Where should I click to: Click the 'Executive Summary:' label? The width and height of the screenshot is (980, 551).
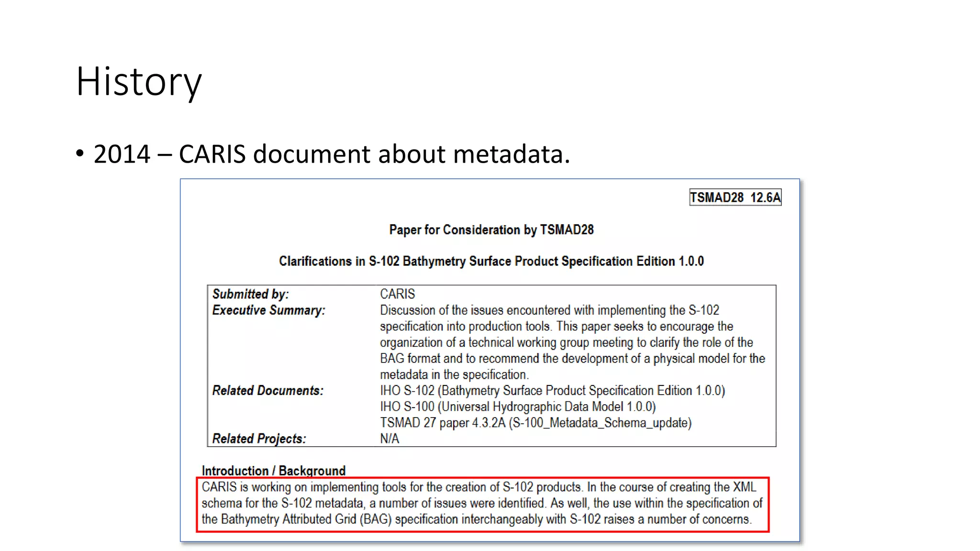pos(268,310)
